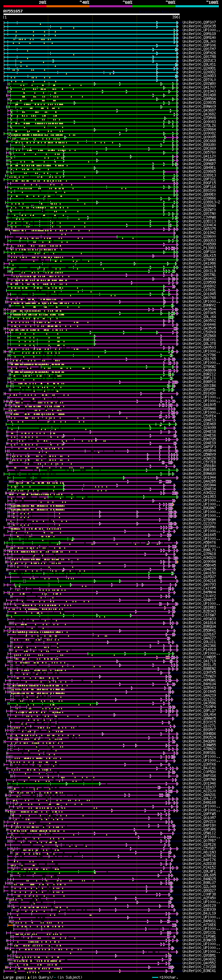
Task: Click the white query sequence bar
Action: 92,14
